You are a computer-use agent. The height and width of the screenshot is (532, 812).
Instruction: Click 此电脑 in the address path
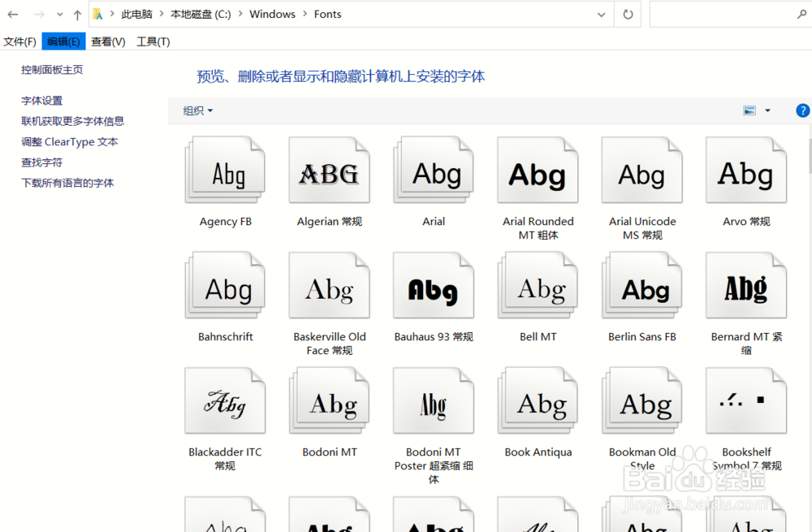pos(136,14)
